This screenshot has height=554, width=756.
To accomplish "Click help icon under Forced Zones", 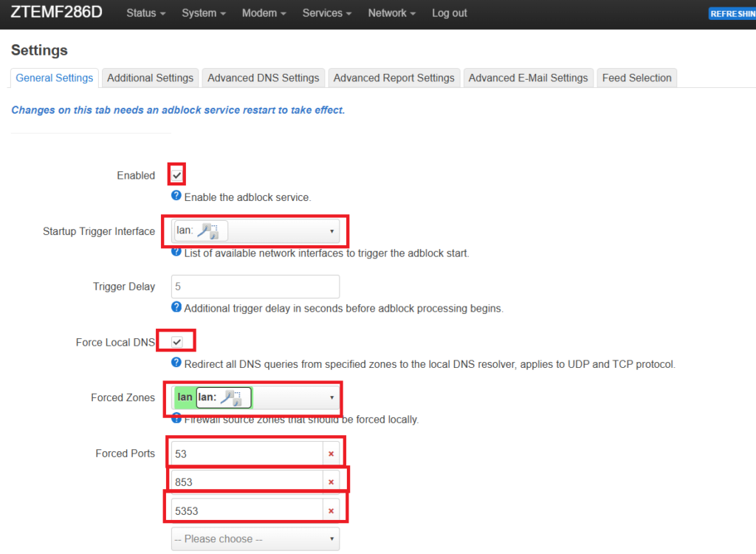I will click(x=176, y=418).
